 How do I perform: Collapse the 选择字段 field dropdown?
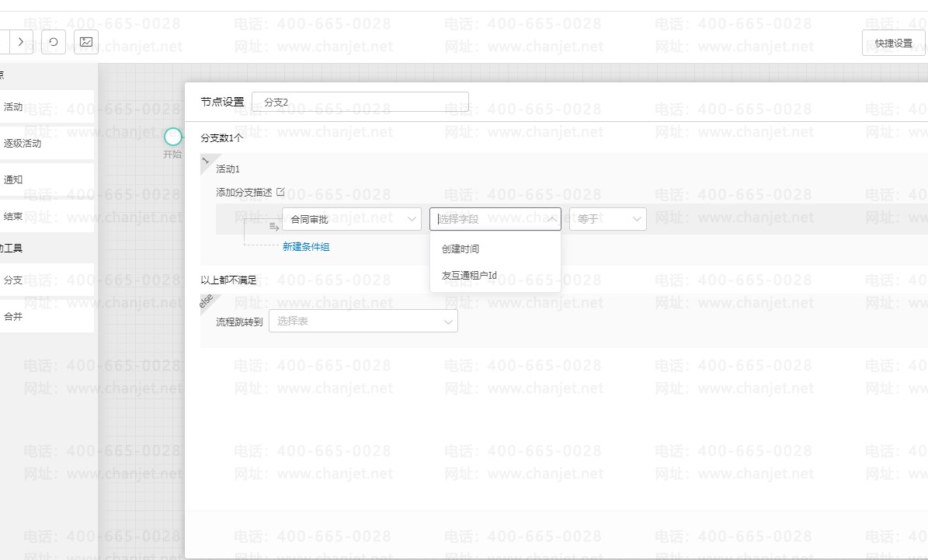click(x=495, y=219)
